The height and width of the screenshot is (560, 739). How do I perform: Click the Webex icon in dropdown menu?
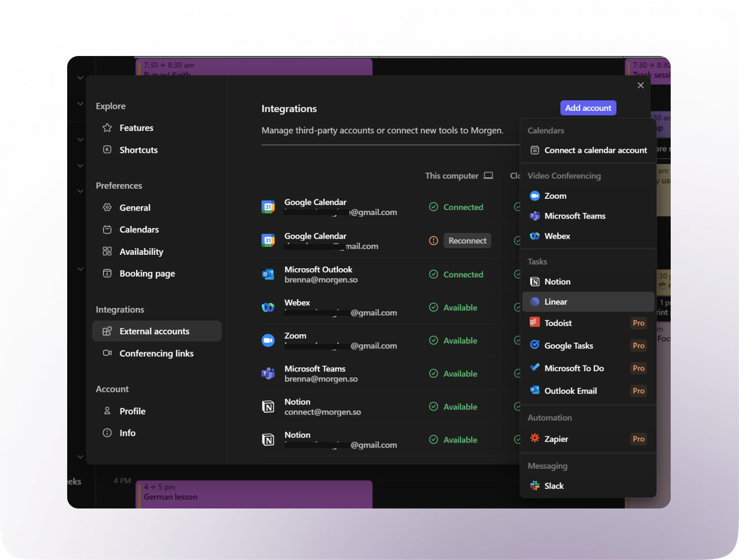tap(535, 236)
